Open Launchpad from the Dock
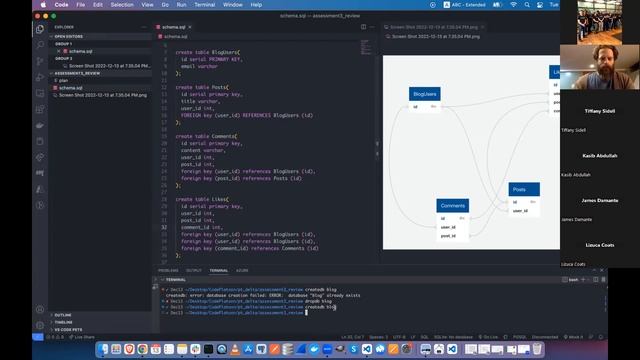The height and width of the screenshot is (360, 640). click(116, 349)
